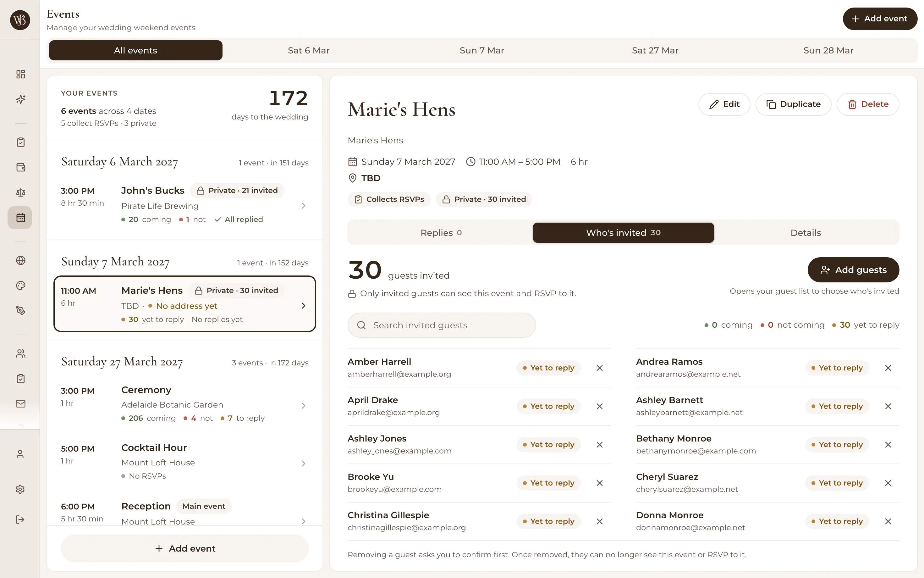Switch to All events tab
Viewport: 924px width, 578px height.
point(135,50)
